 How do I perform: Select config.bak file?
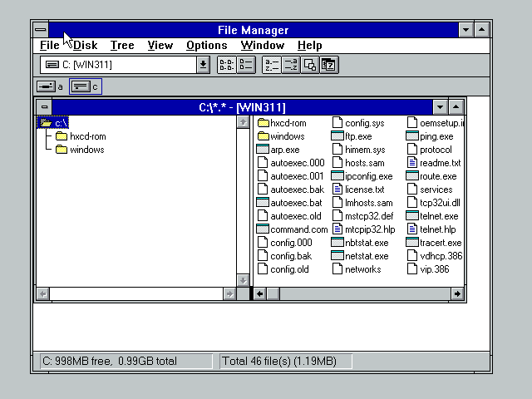click(x=284, y=256)
